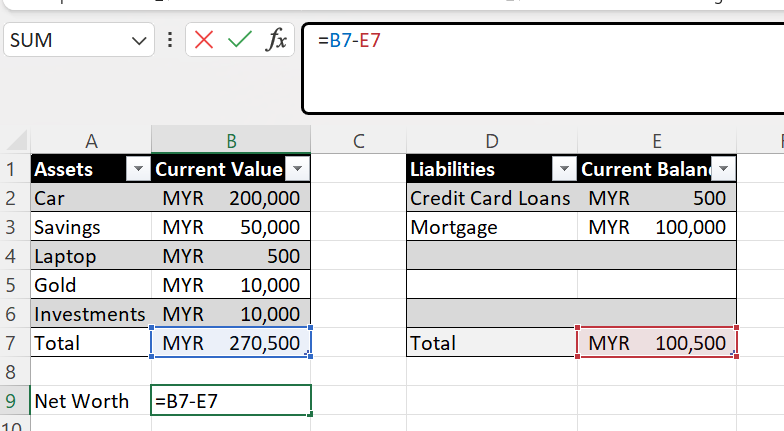Image resolution: width=784 pixels, height=431 pixels.
Task: Cancel the formula entry with X icon
Action: point(205,41)
